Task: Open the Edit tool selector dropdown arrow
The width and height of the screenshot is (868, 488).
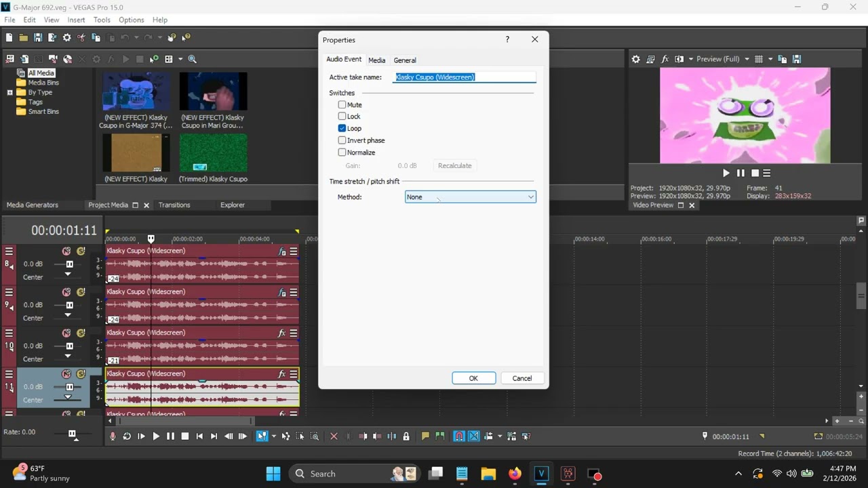Action: (x=274, y=436)
